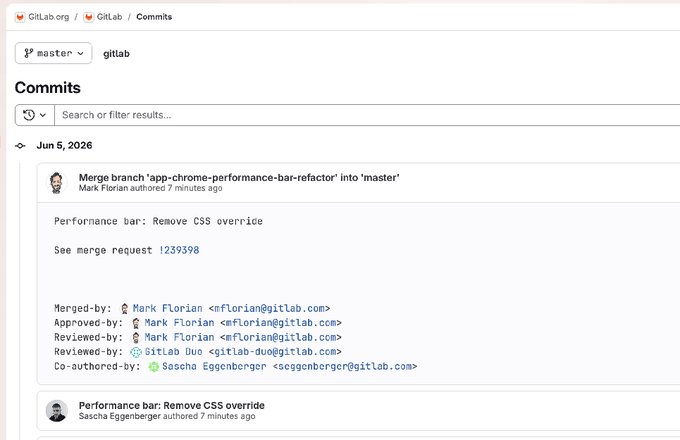Click seggenberger@gitlab.com email address
The height and width of the screenshot is (440, 680).
[x=345, y=366]
